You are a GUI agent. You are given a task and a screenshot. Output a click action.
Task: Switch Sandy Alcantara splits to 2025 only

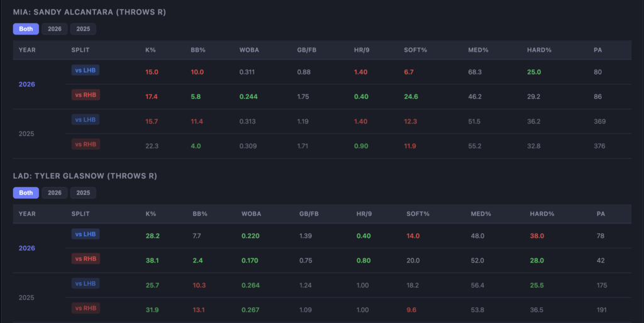point(83,29)
